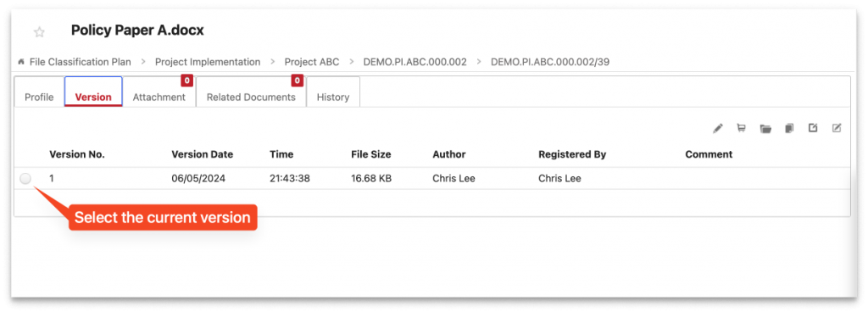Click the stacked documents copy icon

789,128
